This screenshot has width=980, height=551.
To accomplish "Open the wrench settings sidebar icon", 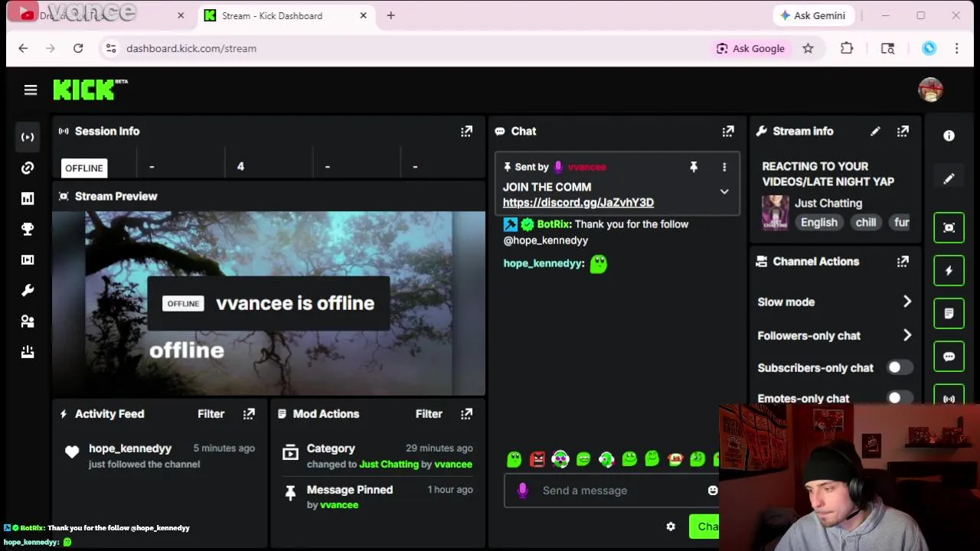I will click(28, 290).
